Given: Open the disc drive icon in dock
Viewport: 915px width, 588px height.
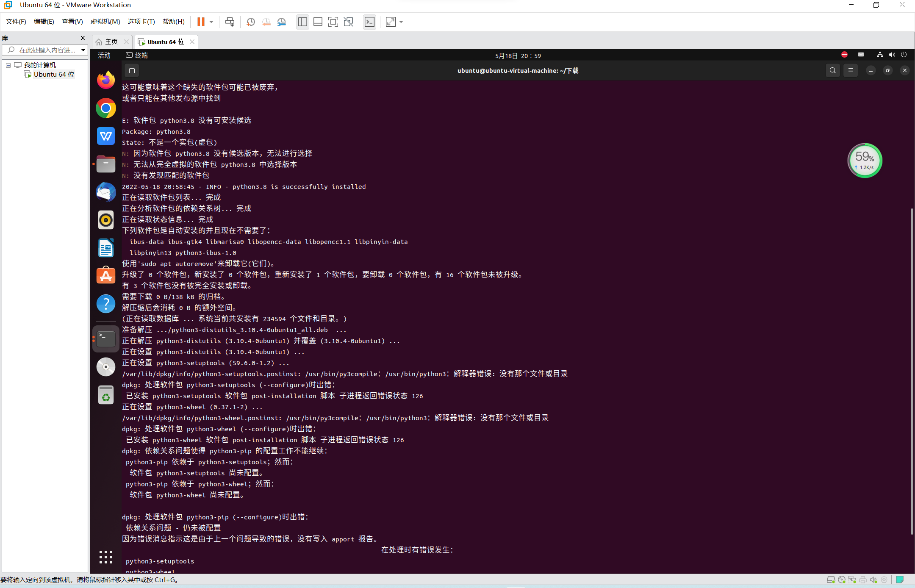Looking at the screenshot, I should click(106, 367).
